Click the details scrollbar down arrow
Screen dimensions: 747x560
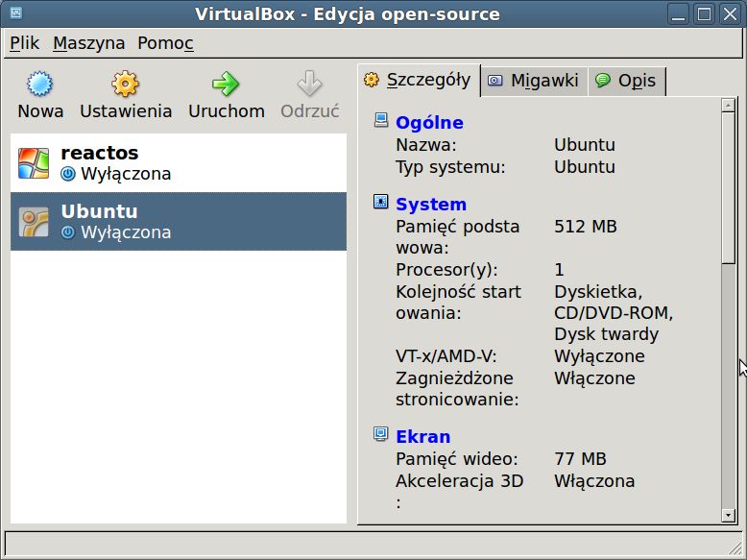pos(728,515)
